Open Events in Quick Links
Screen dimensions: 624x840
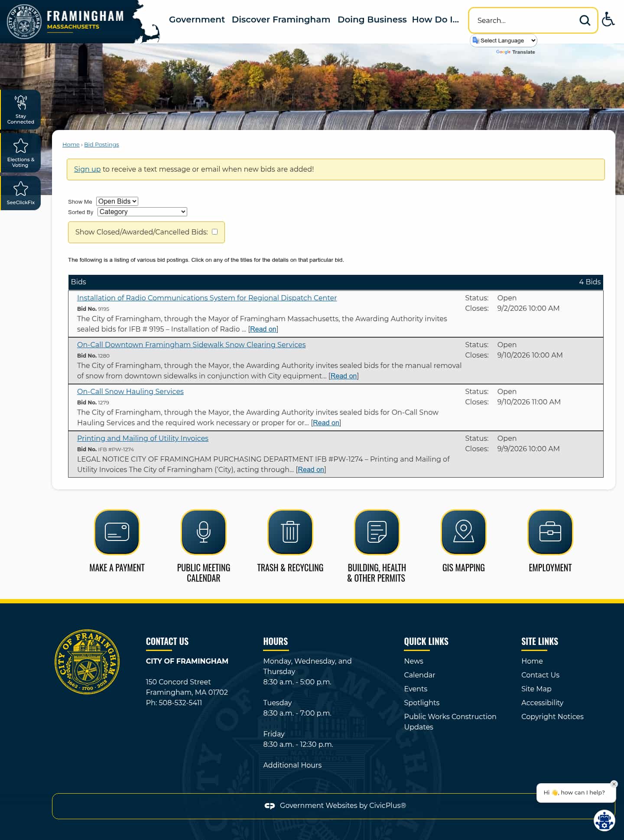[416, 689]
